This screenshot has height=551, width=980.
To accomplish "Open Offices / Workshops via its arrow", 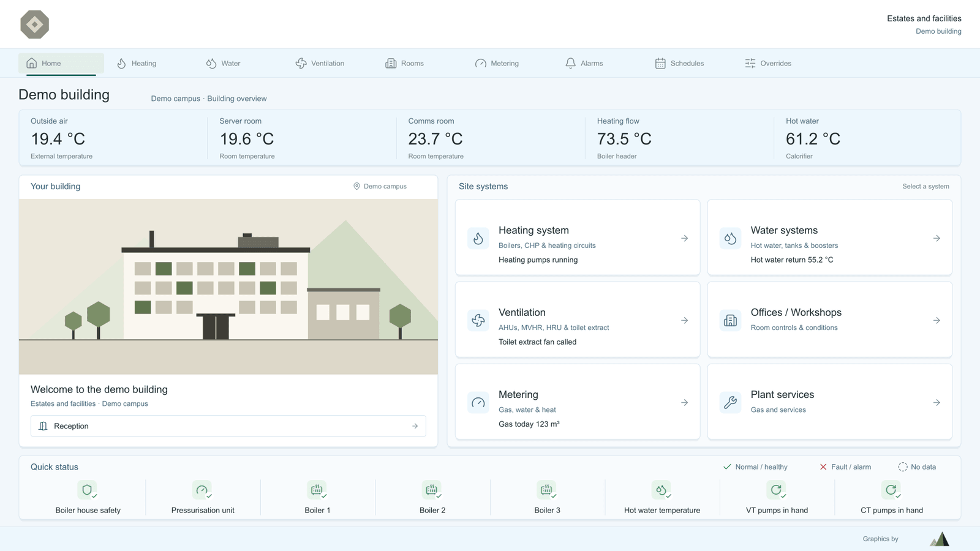I will (937, 320).
